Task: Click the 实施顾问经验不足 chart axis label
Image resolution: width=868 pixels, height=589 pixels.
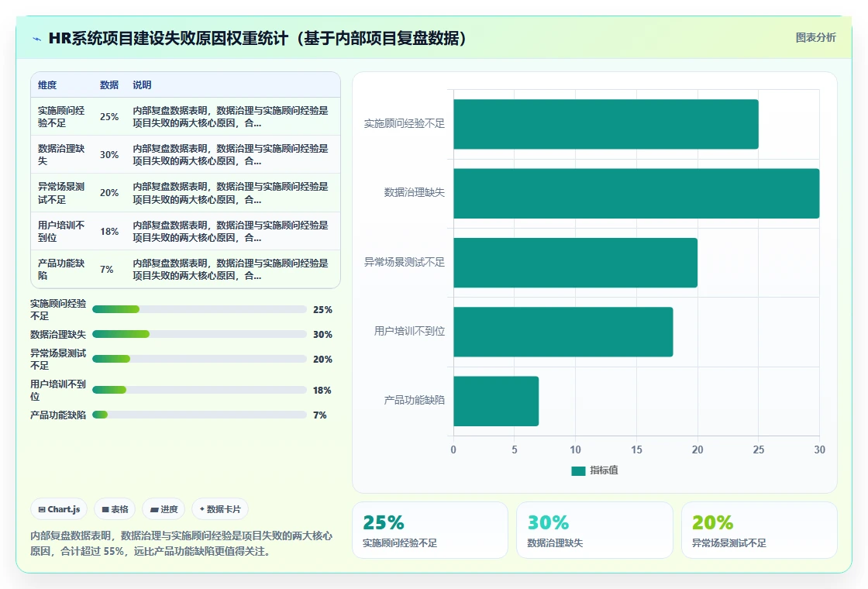Action: 404,123
